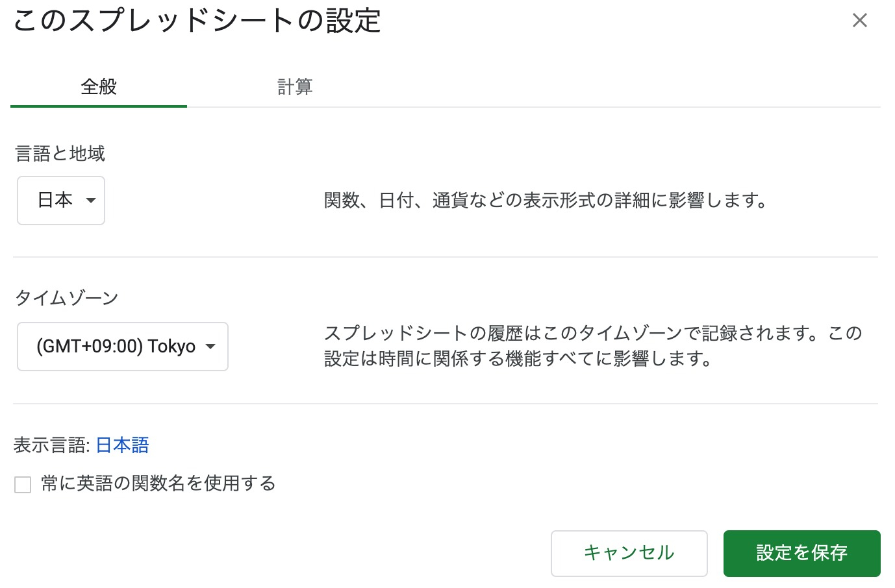Save the spreadsheet settings
The width and height of the screenshot is (895, 588).
[801, 553]
